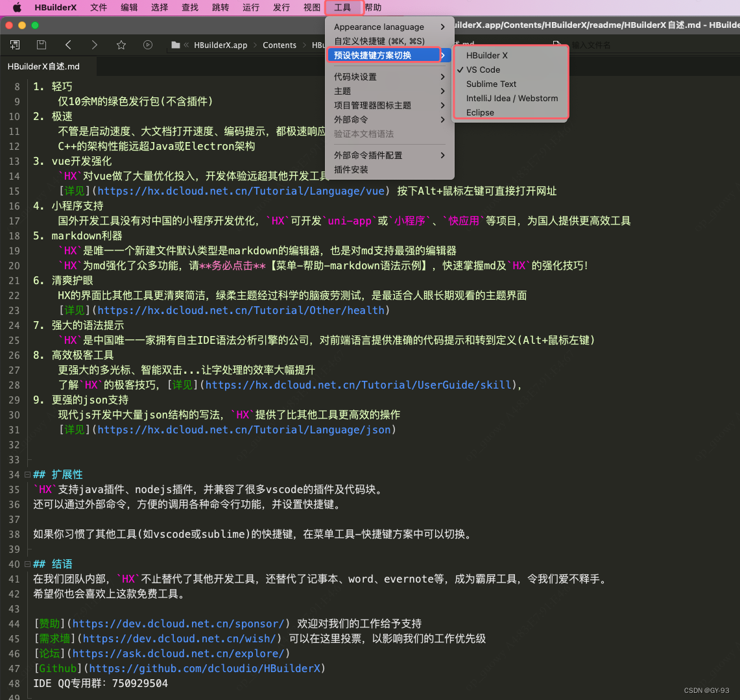Click the heading text 8. 高效极客工具
The image size is (740, 700).
point(73,355)
